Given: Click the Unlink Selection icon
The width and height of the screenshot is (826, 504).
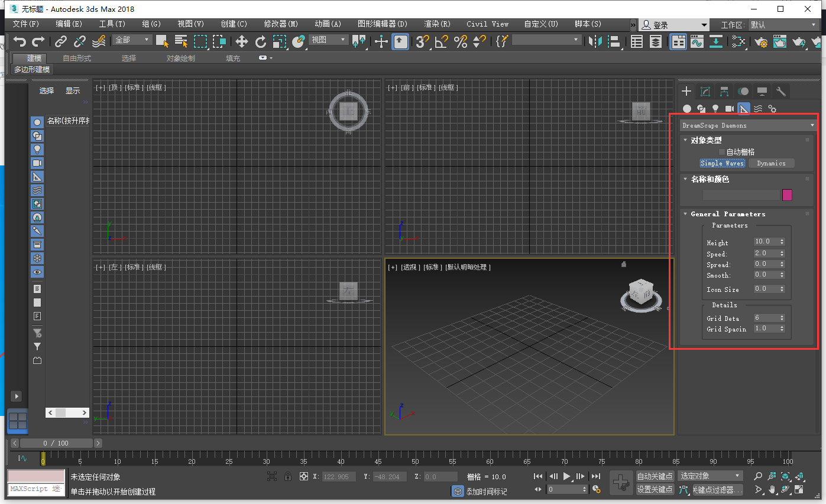Looking at the screenshot, I should [80, 41].
